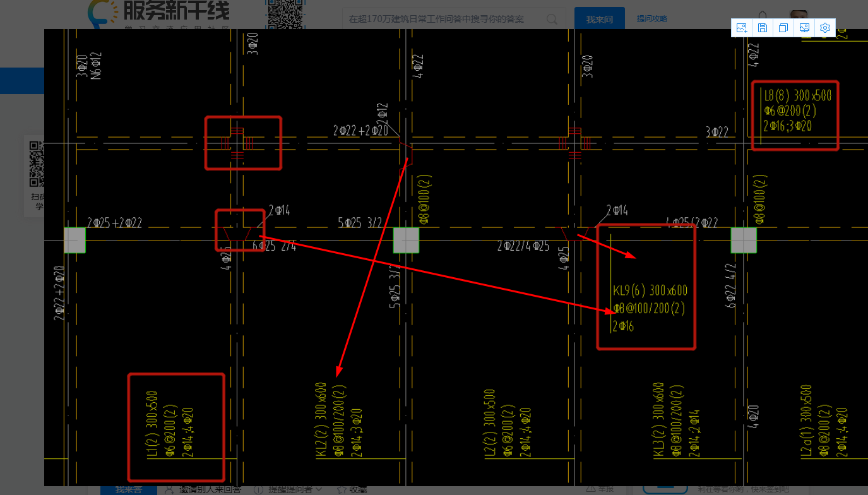Image resolution: width=868 pixels, height=495 pixels.
Task: Save the image using the floppy disk icon
Action: (763, 28)
